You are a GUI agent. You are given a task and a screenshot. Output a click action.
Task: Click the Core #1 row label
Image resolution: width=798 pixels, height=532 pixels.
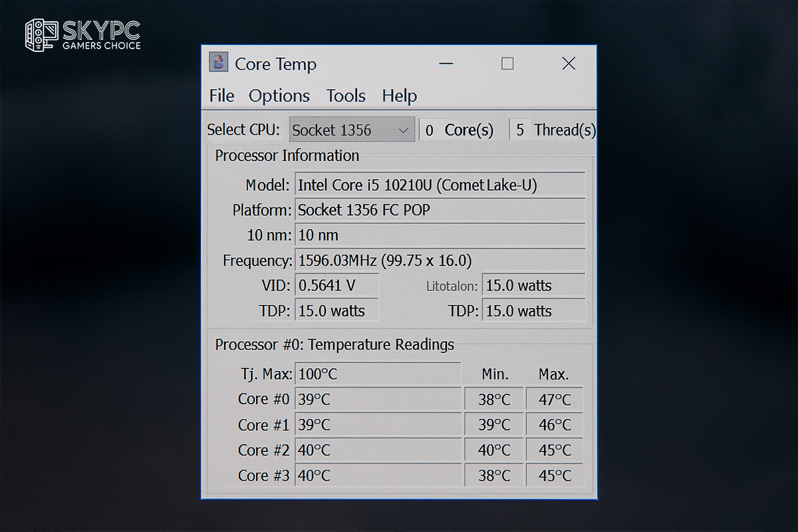pos(264,424)
